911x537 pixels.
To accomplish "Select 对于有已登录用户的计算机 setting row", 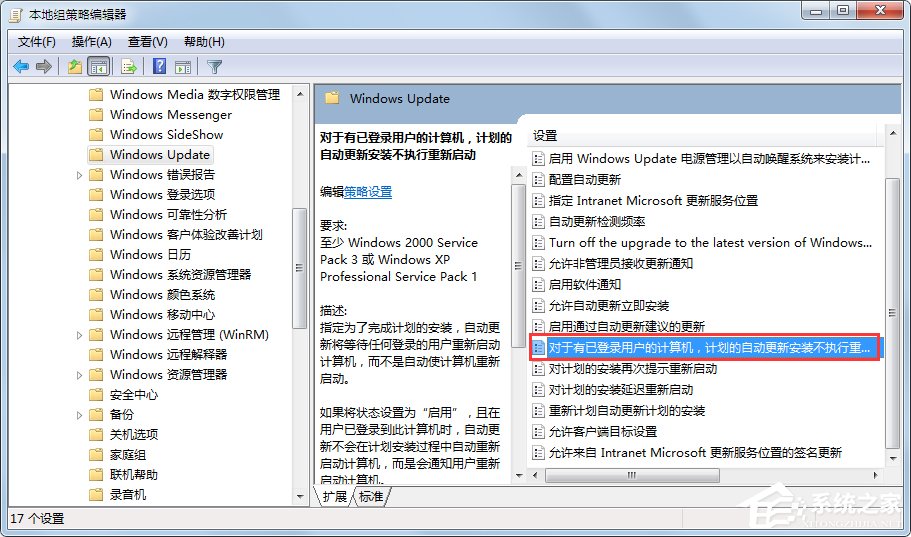I will [706, 348].
